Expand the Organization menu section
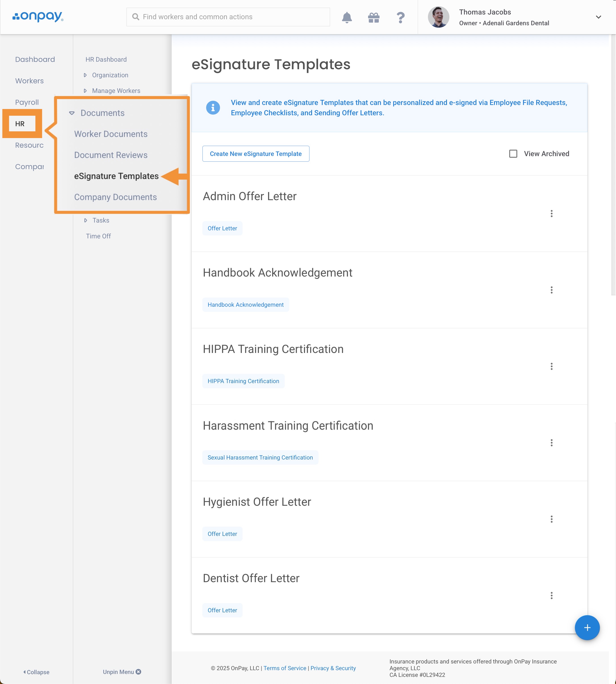Screen dimensions: 616x684 click(110, 75)
